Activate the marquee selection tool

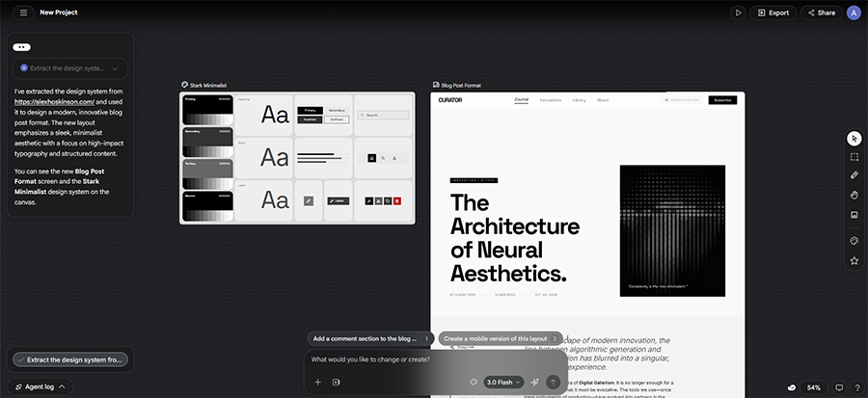pos(854,157)
